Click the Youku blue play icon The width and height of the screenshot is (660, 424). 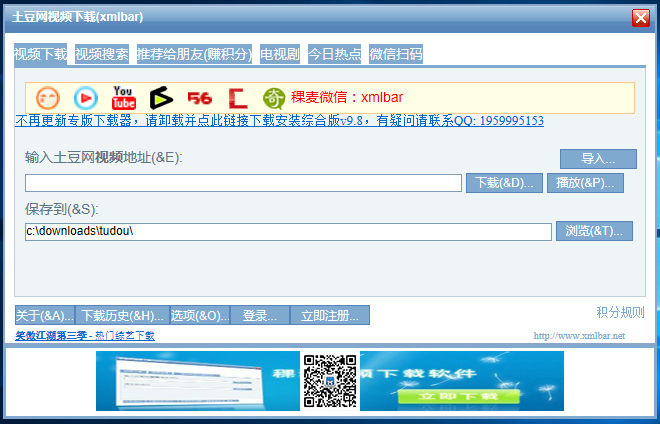pos(86,98)
